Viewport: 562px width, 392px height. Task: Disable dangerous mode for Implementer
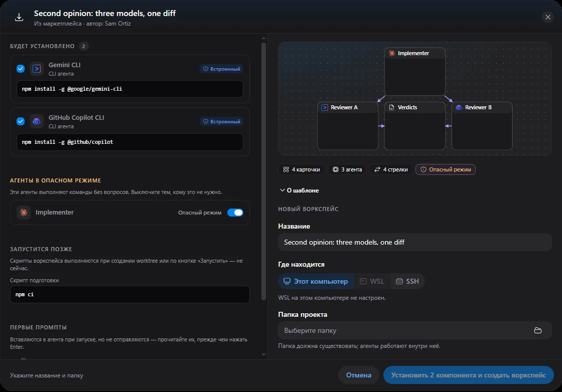(x=235, y=212)
